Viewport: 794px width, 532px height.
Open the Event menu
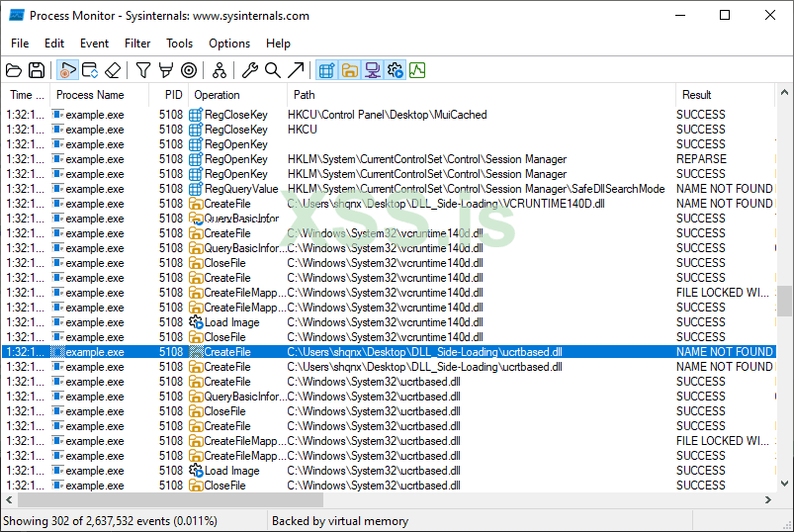(x=94, y=44)
